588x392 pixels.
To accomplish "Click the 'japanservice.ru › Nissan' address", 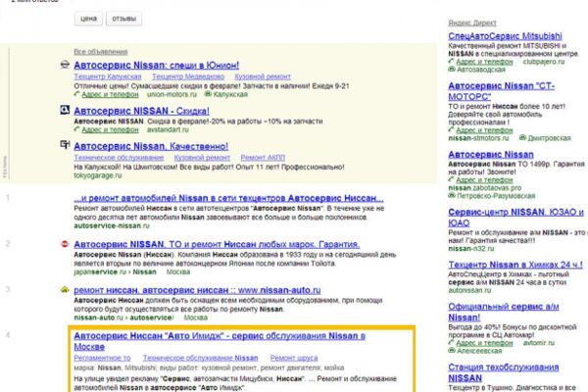I will (x=115, y=272).
